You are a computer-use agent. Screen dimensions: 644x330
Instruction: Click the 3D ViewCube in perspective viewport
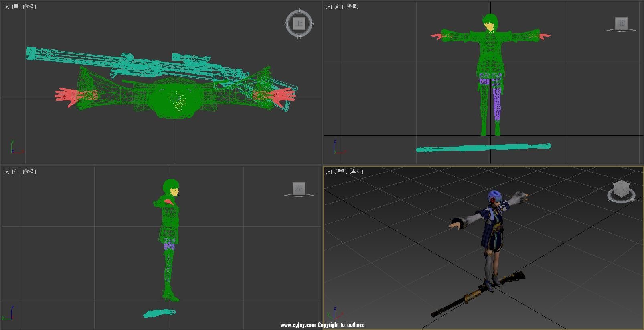click(621, 188)
